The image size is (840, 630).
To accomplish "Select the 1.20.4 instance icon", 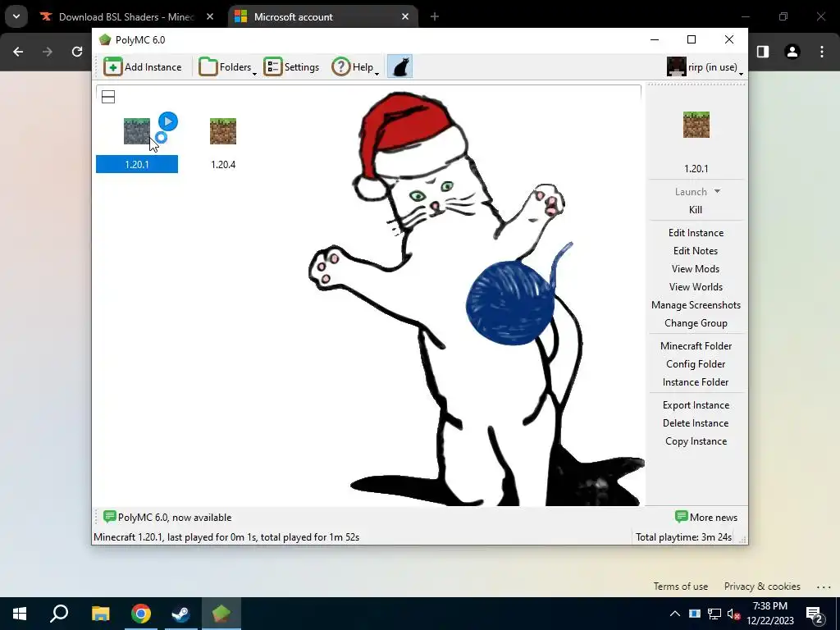I will pos(223,131).
